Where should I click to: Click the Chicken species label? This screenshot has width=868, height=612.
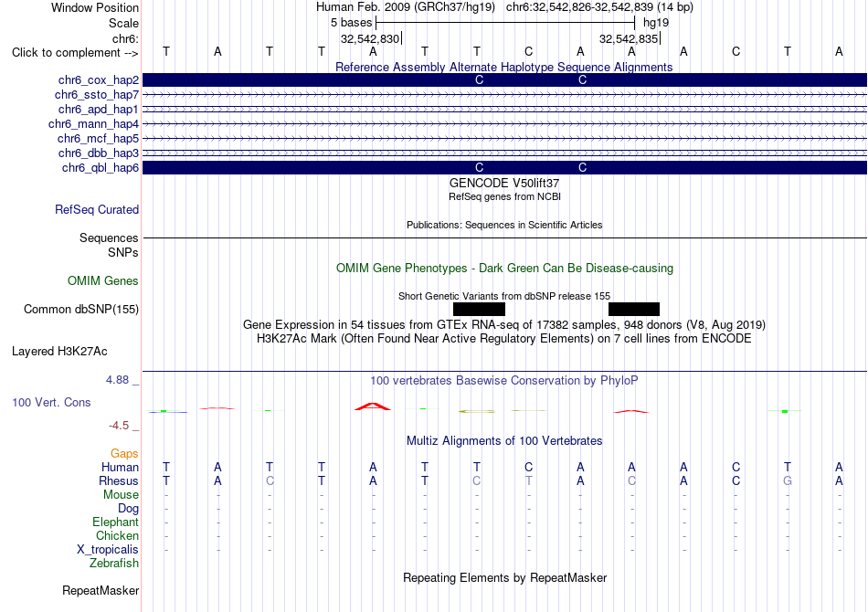117,536
